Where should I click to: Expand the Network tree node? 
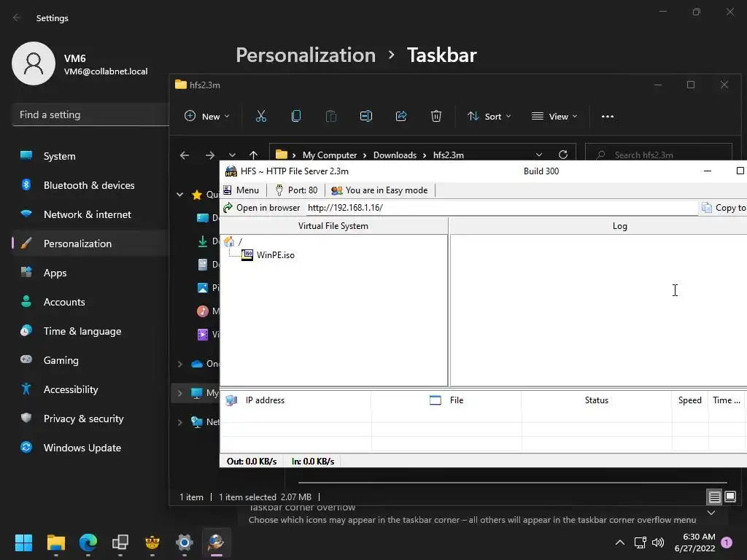click(180, 422)
